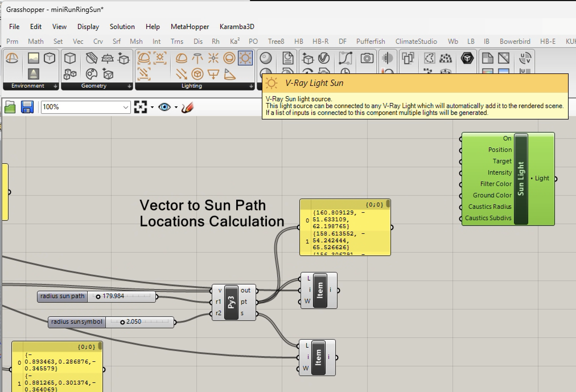Select the Environment dome globe icon
This screenshot has height=392, width=576.
click(12, 58)
